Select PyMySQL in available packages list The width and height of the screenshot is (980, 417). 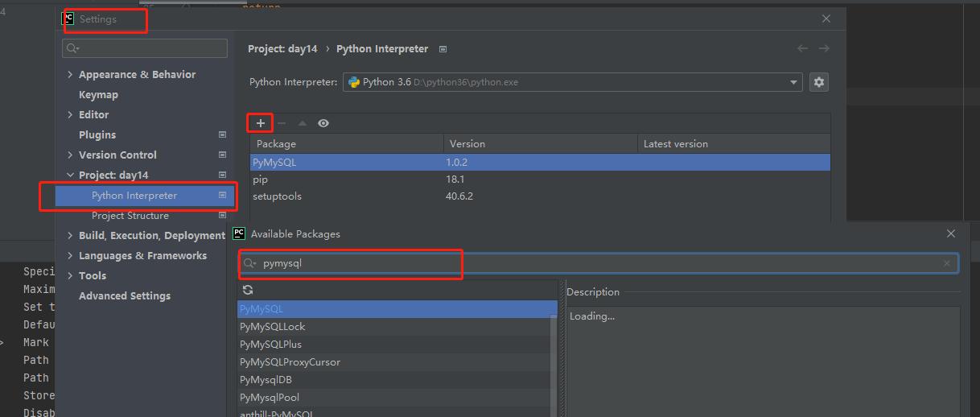(397, 308)
